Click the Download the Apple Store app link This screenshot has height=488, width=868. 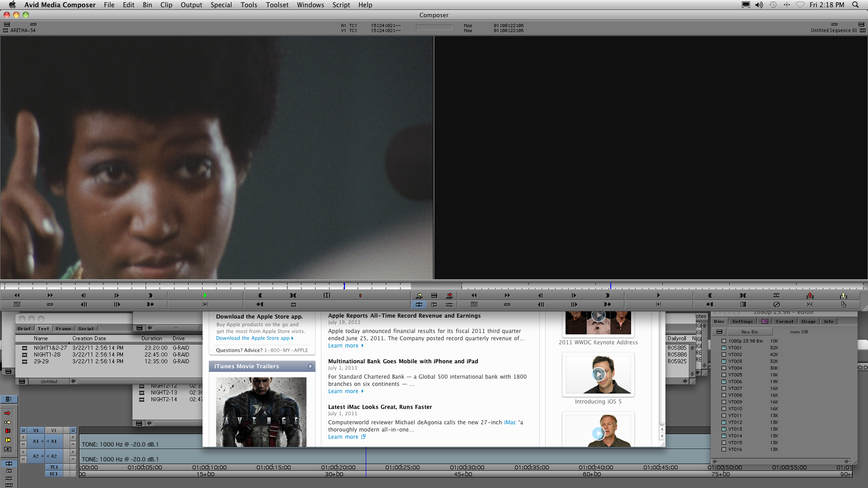click(252, 338)
